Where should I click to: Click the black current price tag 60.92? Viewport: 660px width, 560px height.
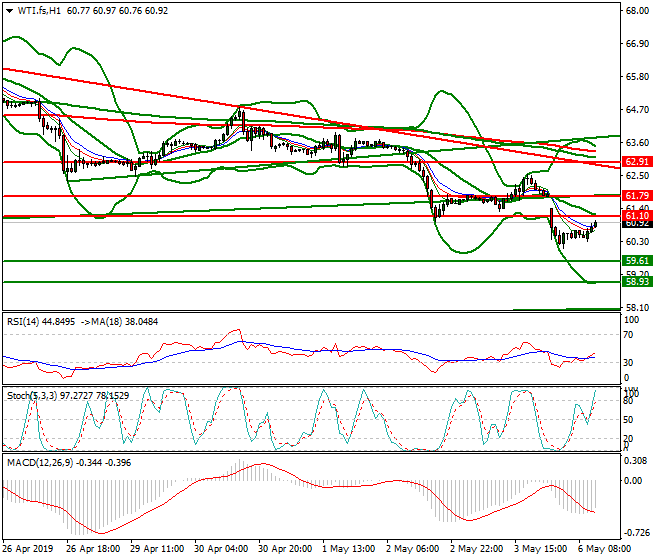637,224
